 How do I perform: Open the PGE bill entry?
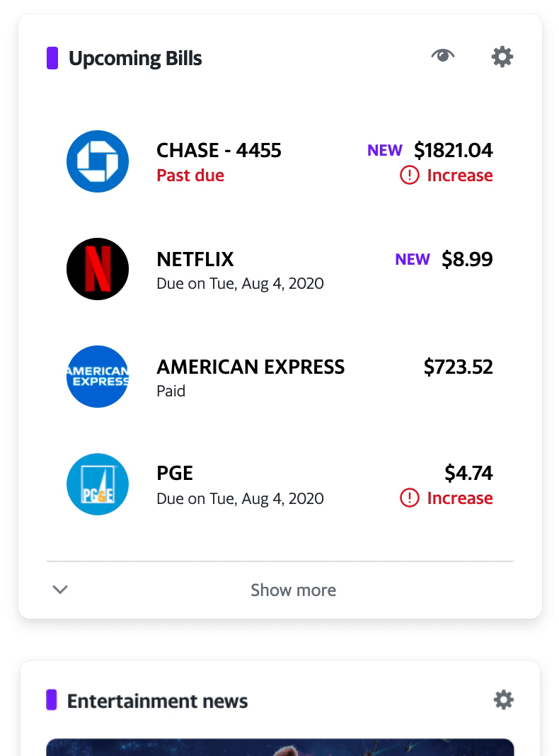click(x=280, y=484)
